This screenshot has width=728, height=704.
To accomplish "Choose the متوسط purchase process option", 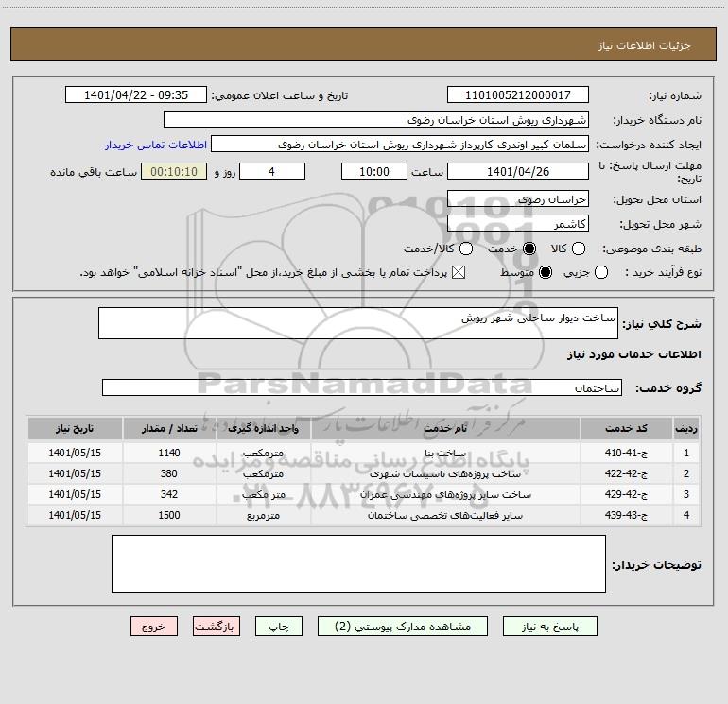I will (546, 272).
